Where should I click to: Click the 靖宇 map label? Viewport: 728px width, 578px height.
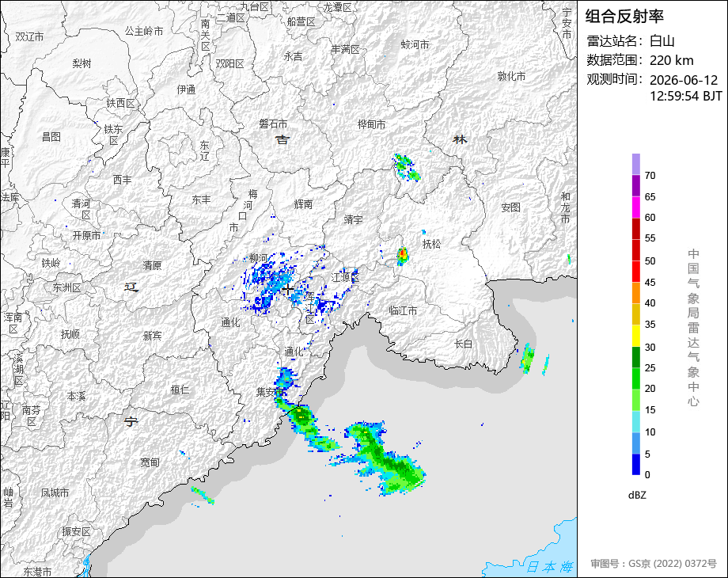point(353,219)
